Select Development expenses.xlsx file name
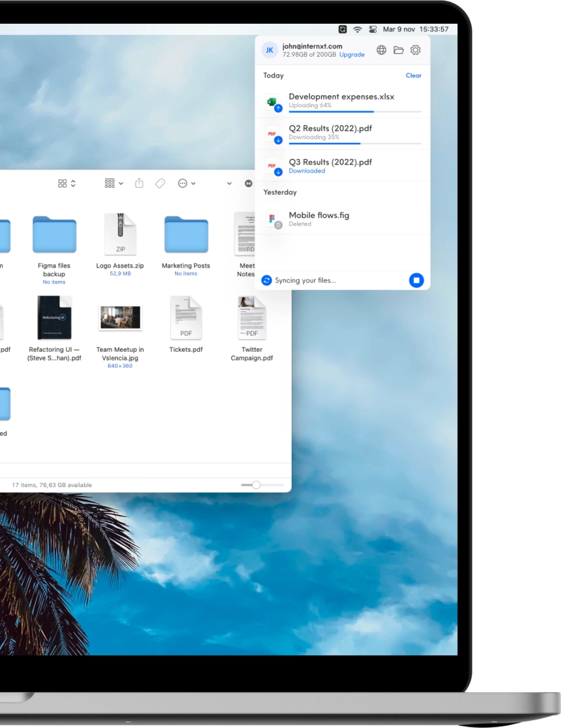Viewport: 561px width, 728px height. coord(342,97)
